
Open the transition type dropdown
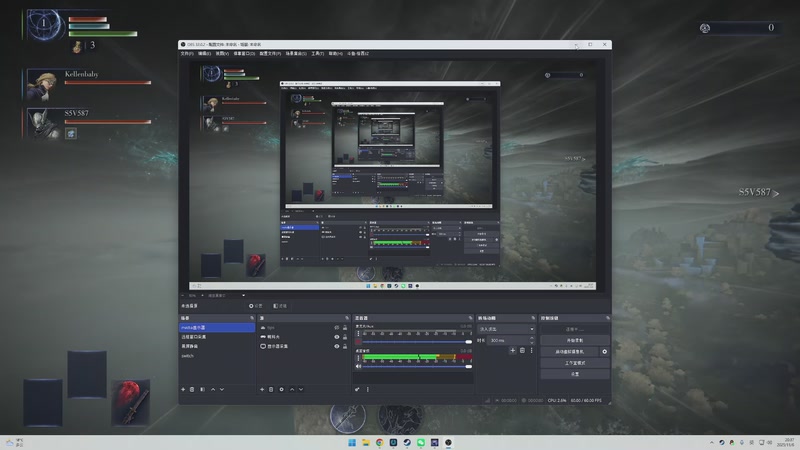pyautogui.click(x=506, y=329)
